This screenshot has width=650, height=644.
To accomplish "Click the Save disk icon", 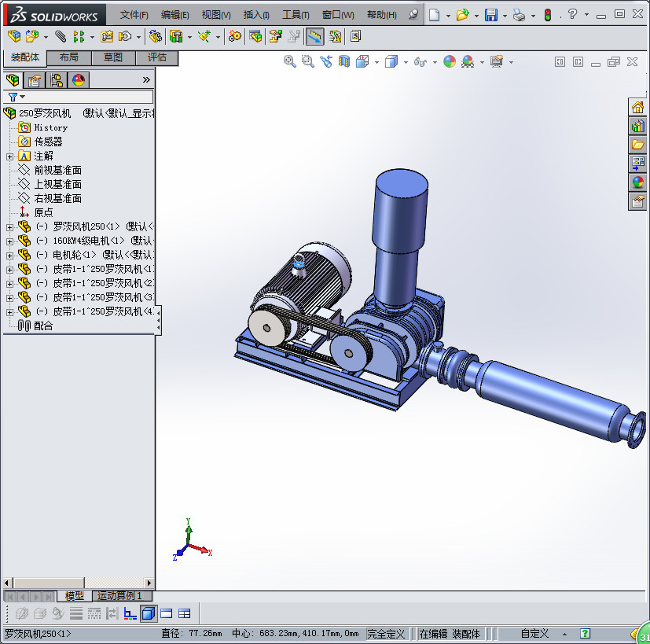I will tap(491, 15).
